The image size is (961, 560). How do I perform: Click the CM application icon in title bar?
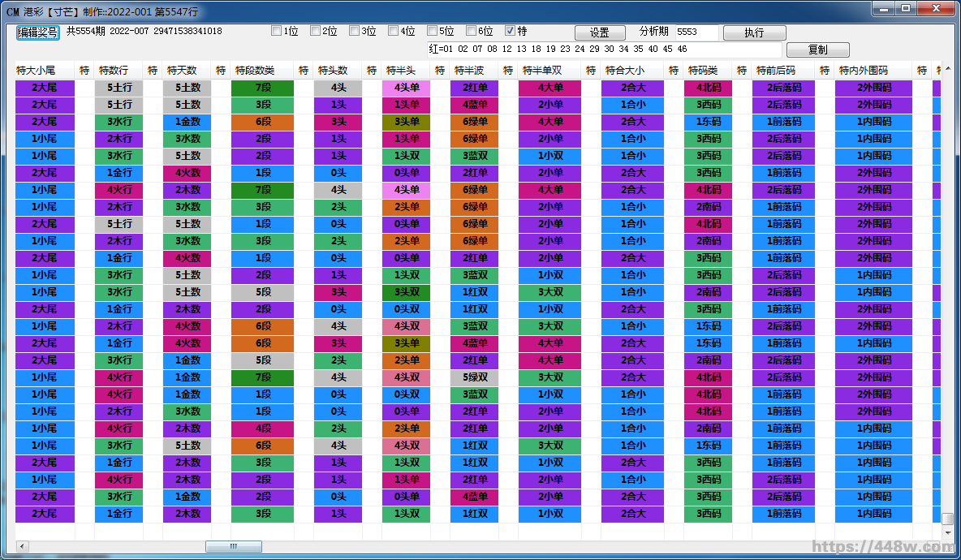[12, 12]
